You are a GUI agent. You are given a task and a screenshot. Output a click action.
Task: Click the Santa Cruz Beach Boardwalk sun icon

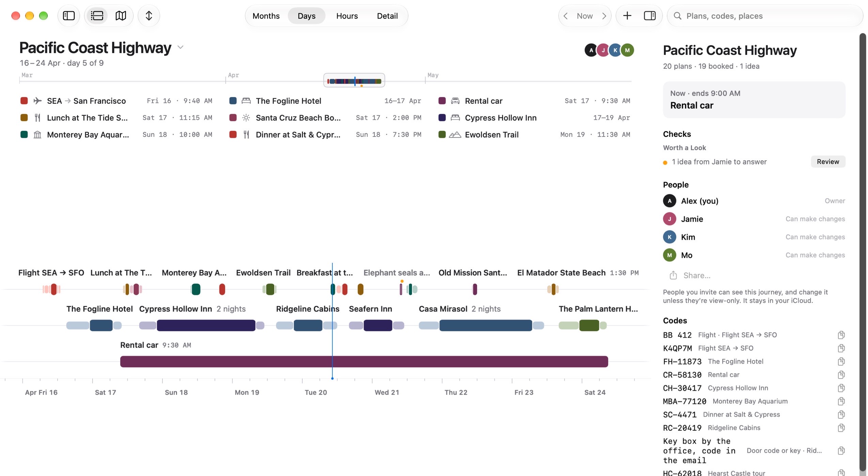pyautogui.click(x=246, y=118)
